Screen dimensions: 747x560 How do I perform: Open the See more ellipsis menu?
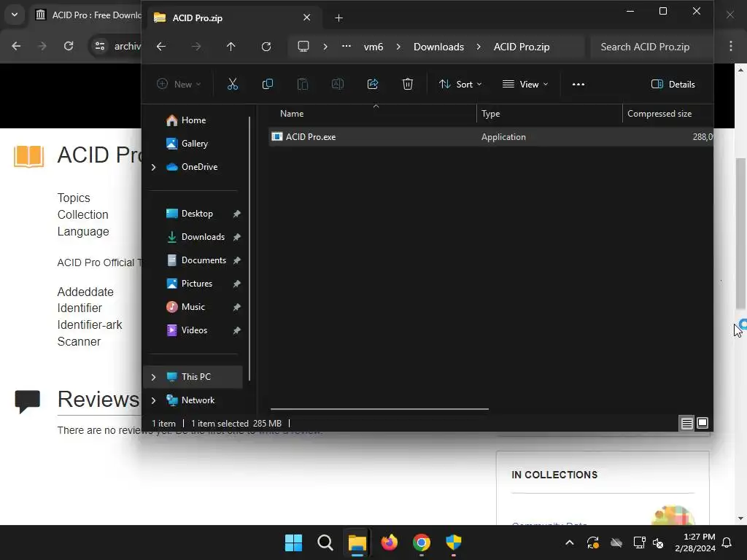[x=578, y=85]
